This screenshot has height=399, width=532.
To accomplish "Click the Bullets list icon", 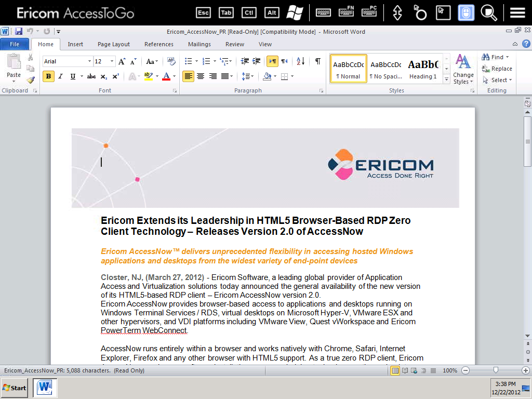I will (x=188, y=61).
